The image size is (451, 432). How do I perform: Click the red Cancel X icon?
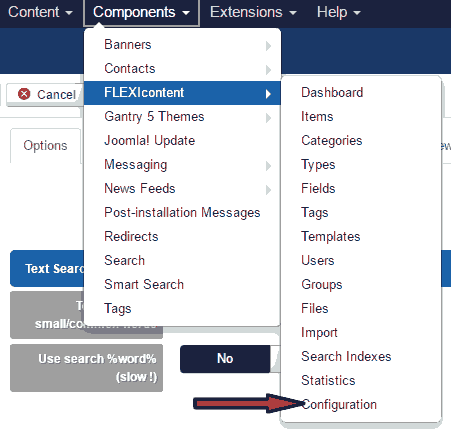24,94
